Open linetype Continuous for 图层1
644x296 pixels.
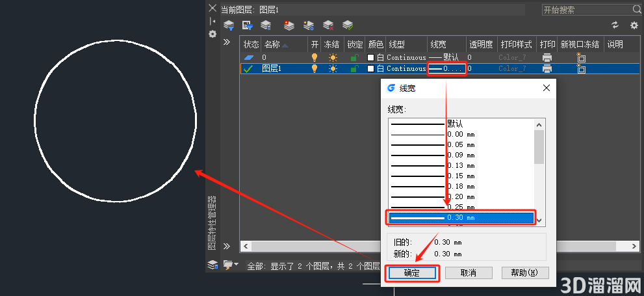[x=406, y=69]
